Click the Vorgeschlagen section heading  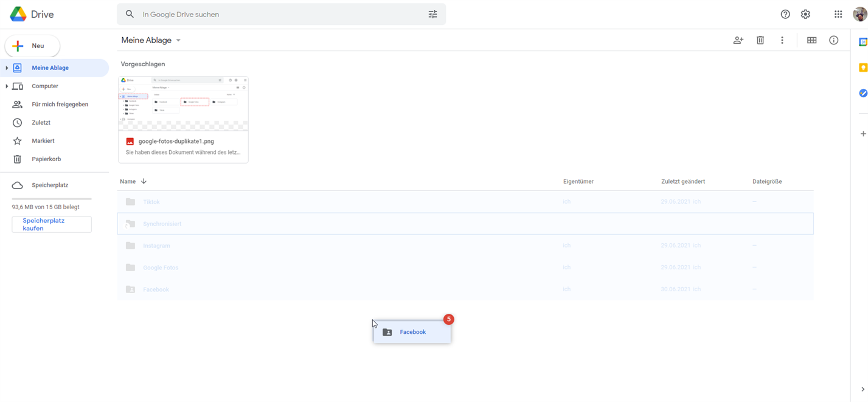click(x=143, y=64)
